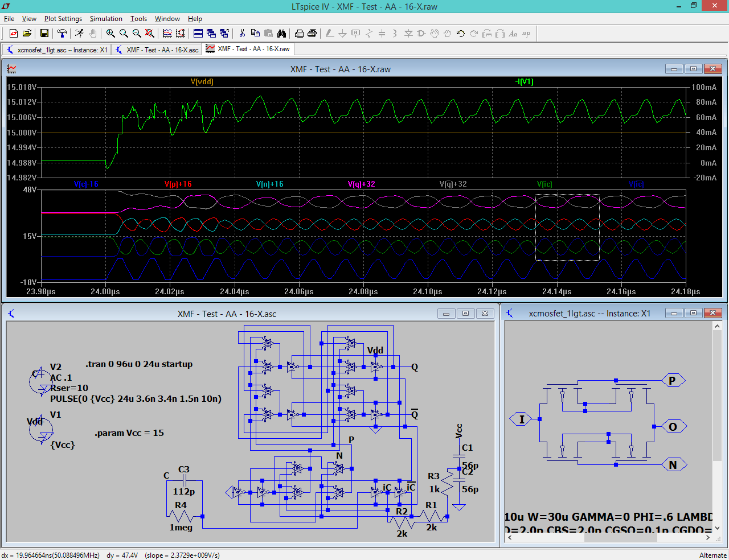This screenshot has width=729, height=560.
Task: Run the simulation with running man icon
Action: click(x=80, y=34)
